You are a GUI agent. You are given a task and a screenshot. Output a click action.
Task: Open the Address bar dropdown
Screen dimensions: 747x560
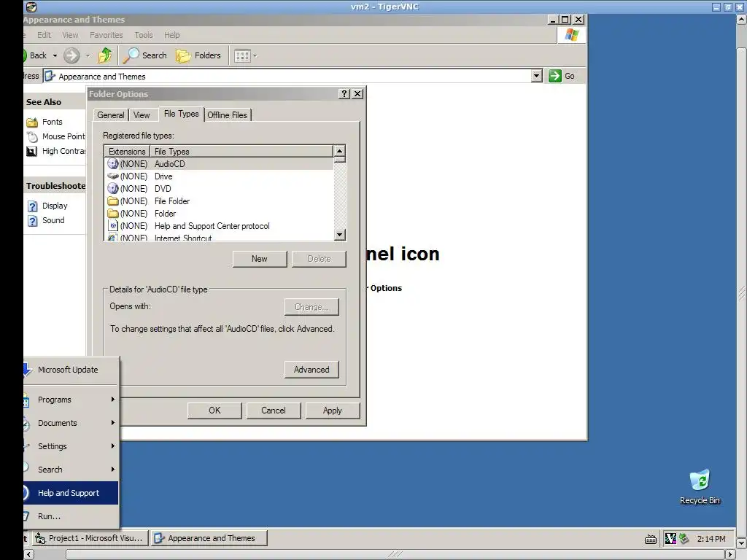(x=536, y=76)
